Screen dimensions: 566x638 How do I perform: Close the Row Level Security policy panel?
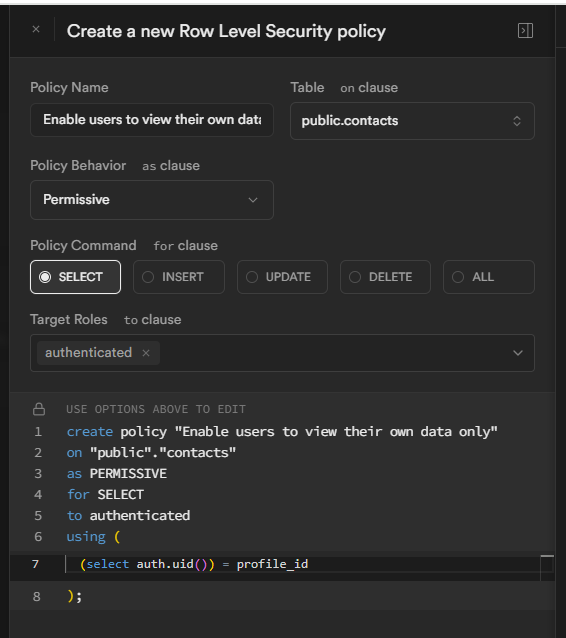[x=36, y=29]
